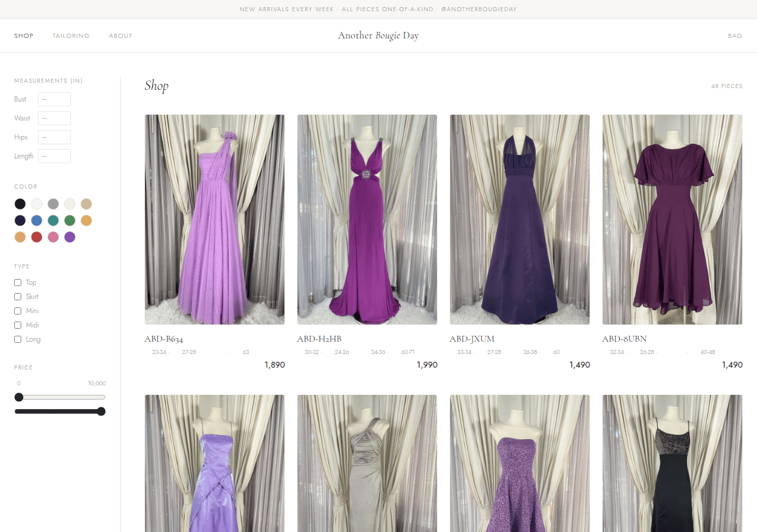View the magenta cutout gown ABD-H2HB image
Viewport: 757px width, 532px height.
coord(367,219)
